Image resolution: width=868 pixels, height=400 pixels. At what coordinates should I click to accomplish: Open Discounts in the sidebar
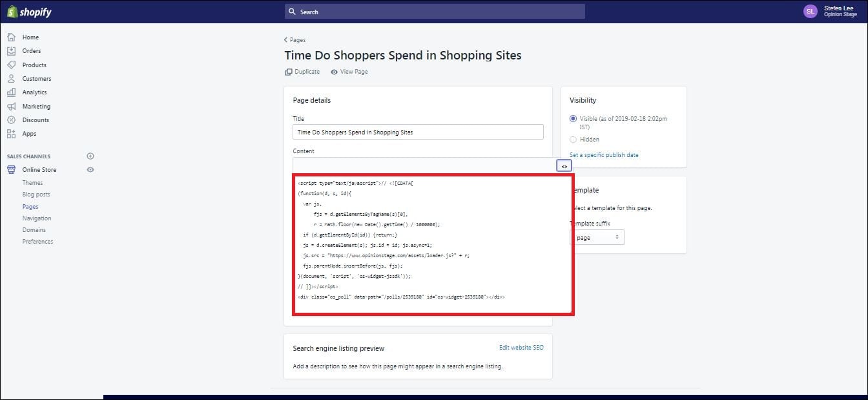coord(36,120)
